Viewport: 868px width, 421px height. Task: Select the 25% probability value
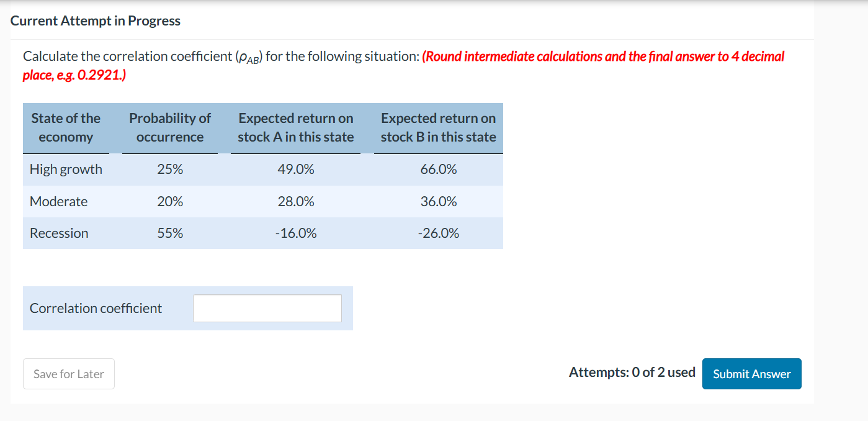(169, 169)
